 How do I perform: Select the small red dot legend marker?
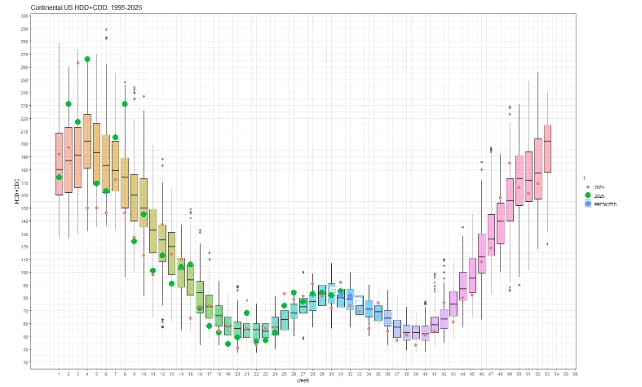(x=588, y=187)
